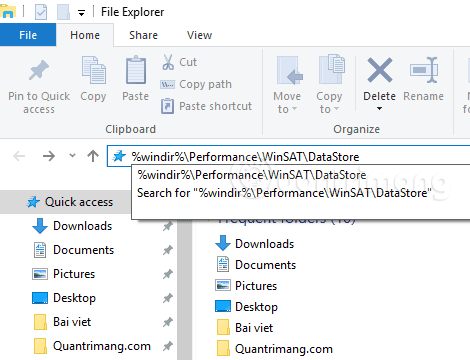This screenshot has width=470, height=360.
Task: Switch to the Share ribbon tab
Action: click(143, 35)
